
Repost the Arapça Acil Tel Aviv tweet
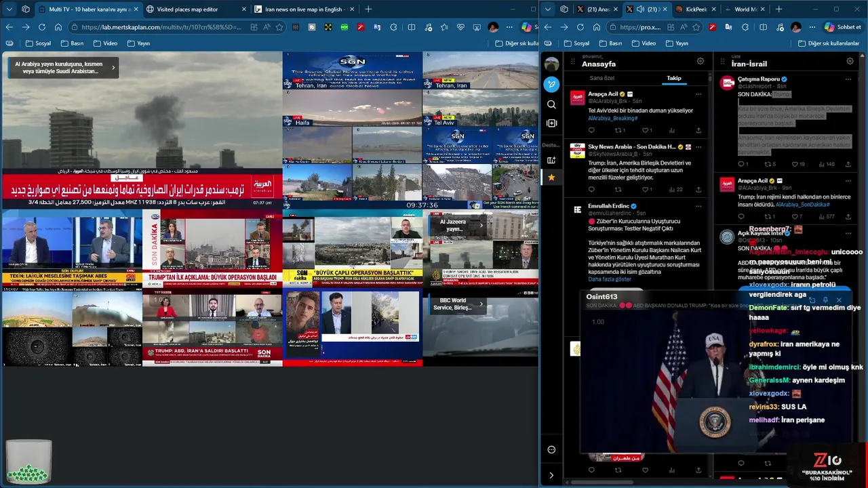618,130
